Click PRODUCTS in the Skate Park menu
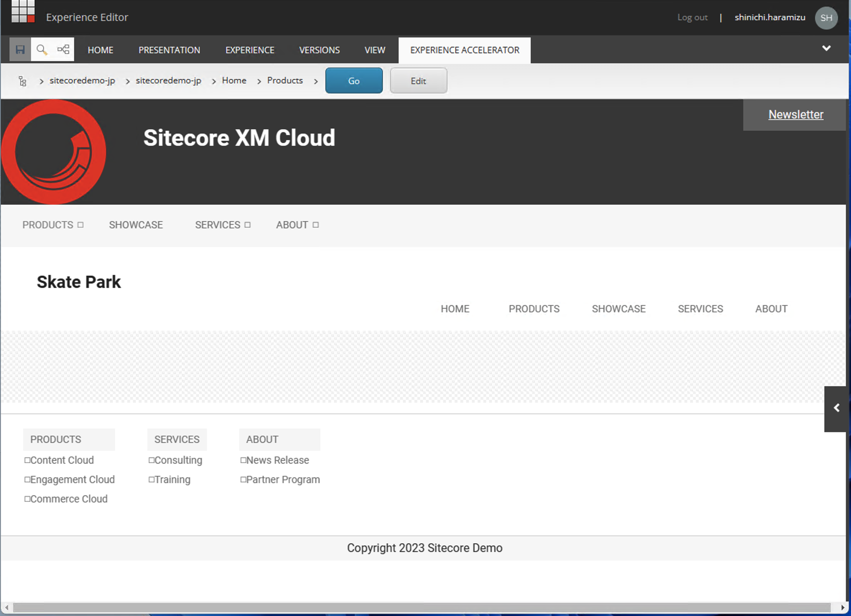Screen dimensions: 851x616 point(534,309)
